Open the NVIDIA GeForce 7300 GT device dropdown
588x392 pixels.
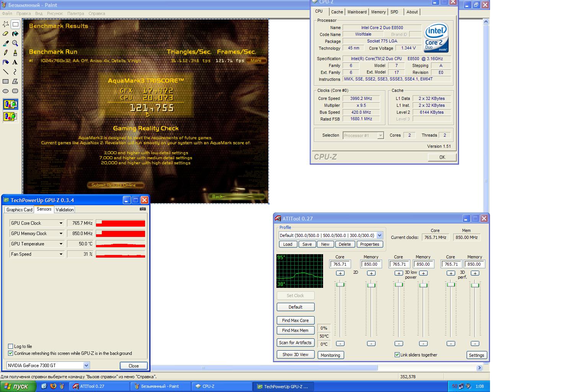[86, 366]
